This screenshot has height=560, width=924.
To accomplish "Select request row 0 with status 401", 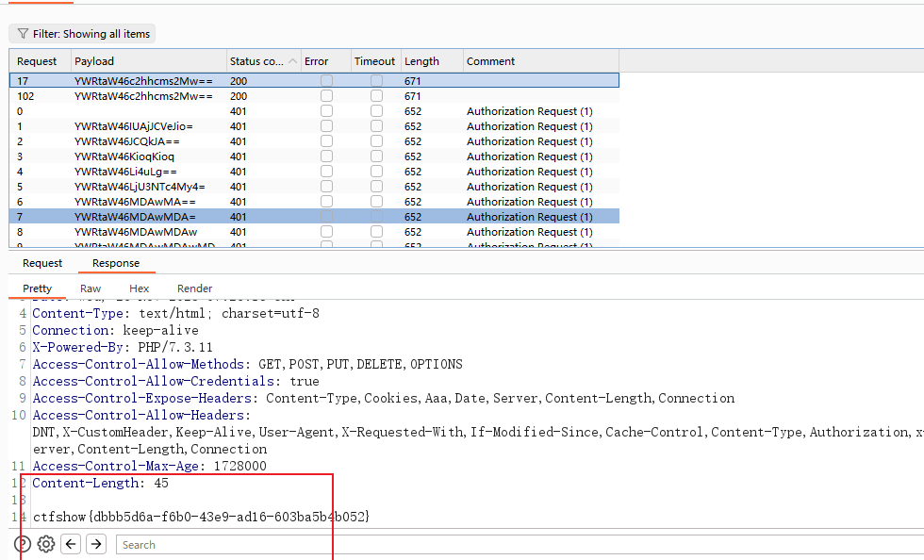I will [314, 111].
